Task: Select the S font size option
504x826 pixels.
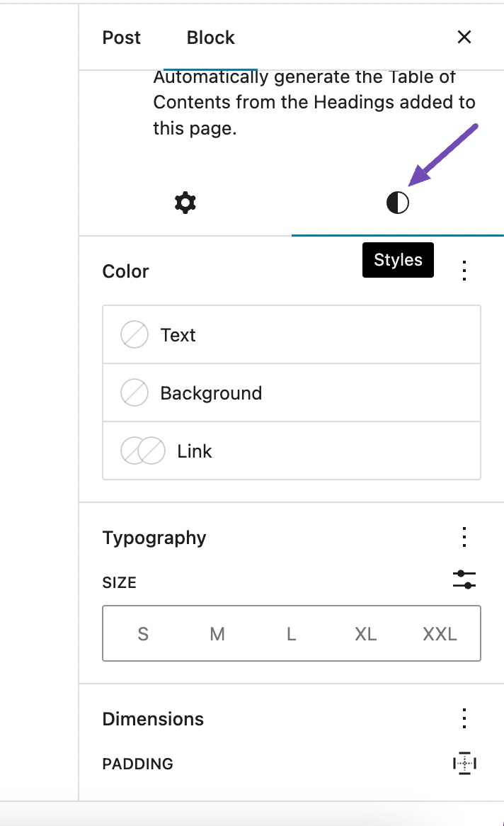Action: 142,633
